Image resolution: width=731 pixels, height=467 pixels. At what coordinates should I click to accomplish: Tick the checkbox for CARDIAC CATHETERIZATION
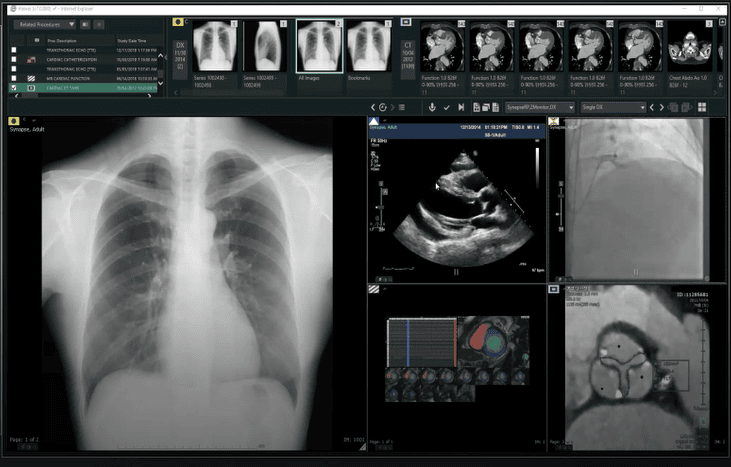(x=14, y=60)
